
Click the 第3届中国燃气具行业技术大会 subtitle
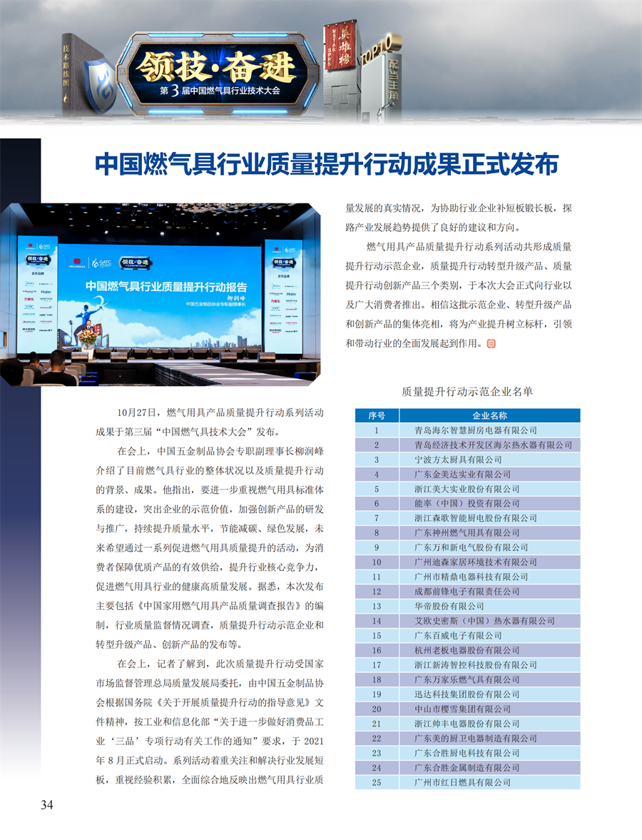pos(220,91)
